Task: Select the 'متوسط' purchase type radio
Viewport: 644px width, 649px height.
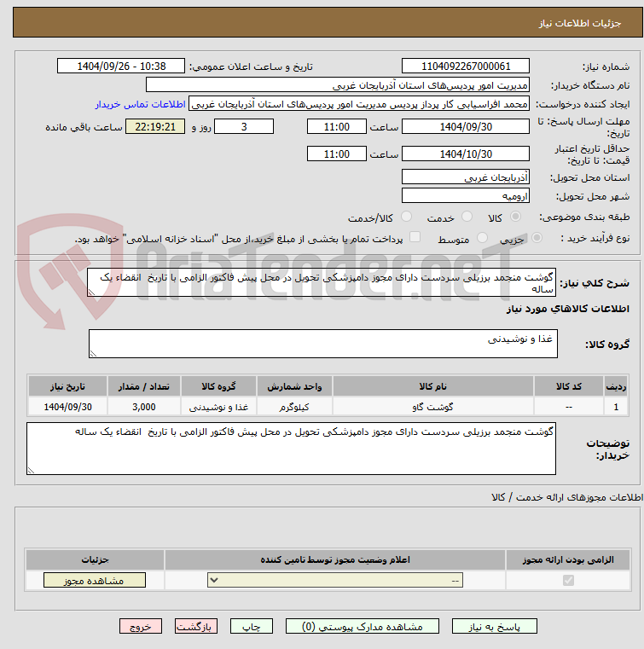Action: (x=482, y=238)
